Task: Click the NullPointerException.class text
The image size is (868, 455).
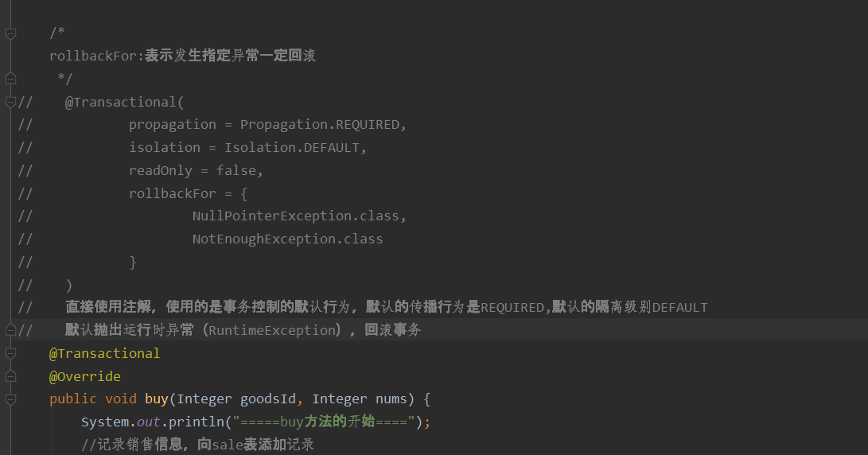Action: (x=296, y=216)
